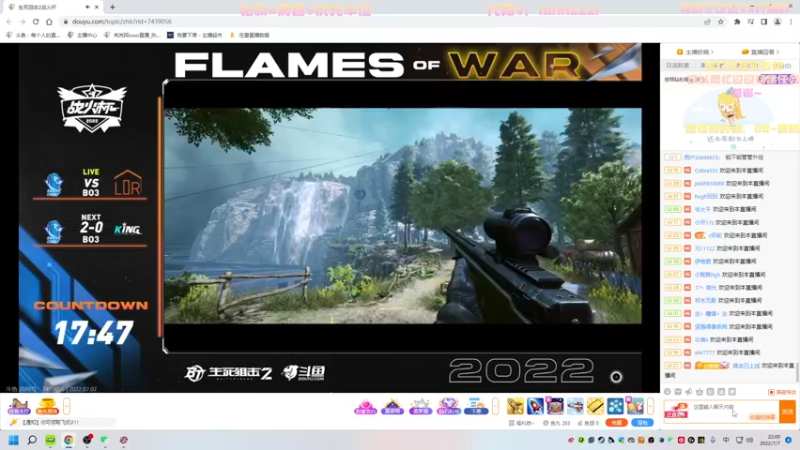Click user xlm7777 in chat list
Screen dimensions: 800x450
click(x=704, y=353)
